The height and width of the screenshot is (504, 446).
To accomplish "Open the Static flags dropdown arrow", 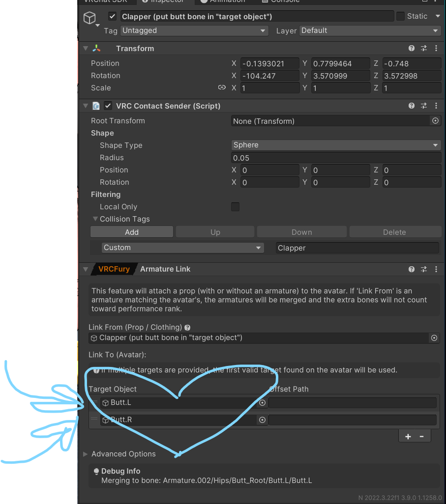I will [438, 16].
